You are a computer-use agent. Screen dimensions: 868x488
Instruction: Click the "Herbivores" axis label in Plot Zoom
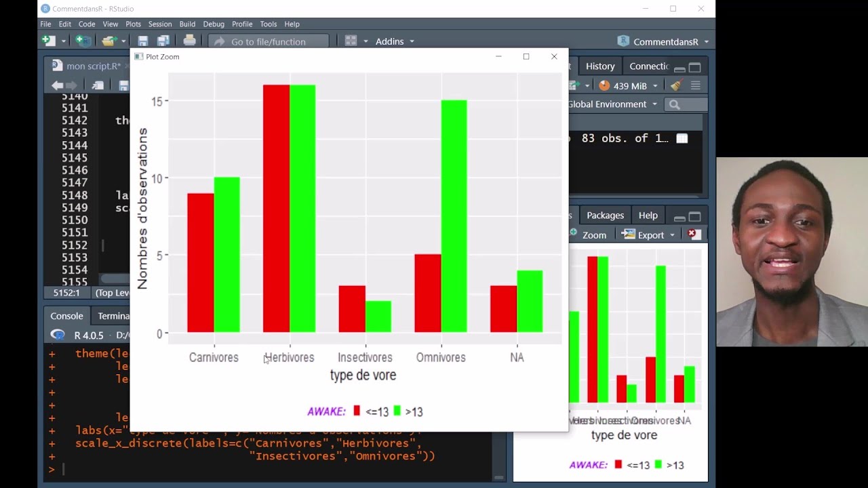pyautogui.click(x=290, y=357)
